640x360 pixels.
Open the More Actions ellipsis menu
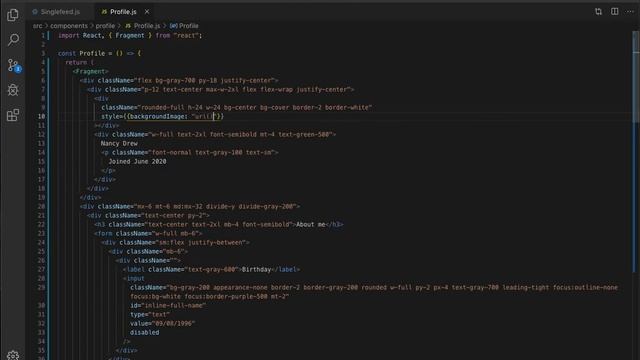pos(630,11)
